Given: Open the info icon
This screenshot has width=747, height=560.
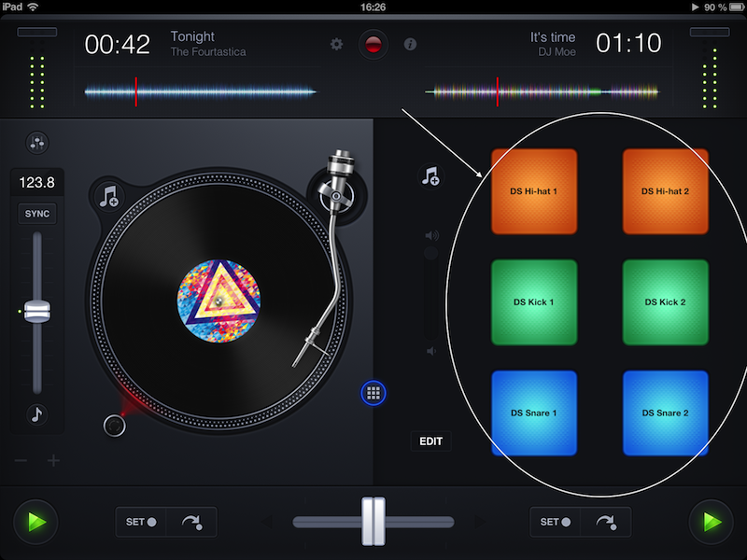Looking at the screenshot, I should [x=410, y=44].
